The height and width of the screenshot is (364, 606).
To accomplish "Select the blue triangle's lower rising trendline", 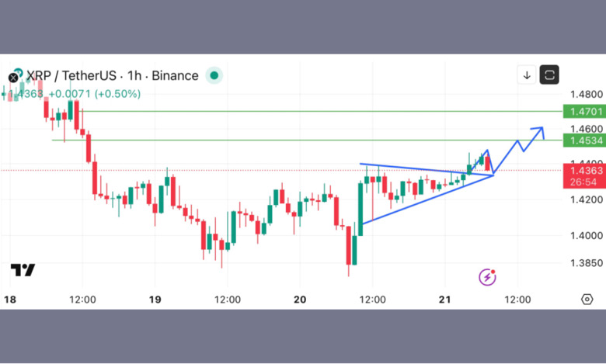I will (427, 199).
